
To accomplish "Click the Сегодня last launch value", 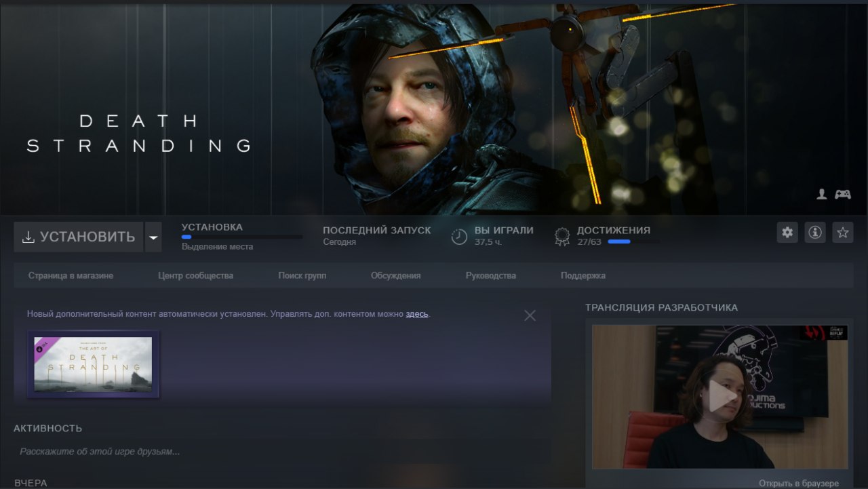I will (x=339, y=242).
